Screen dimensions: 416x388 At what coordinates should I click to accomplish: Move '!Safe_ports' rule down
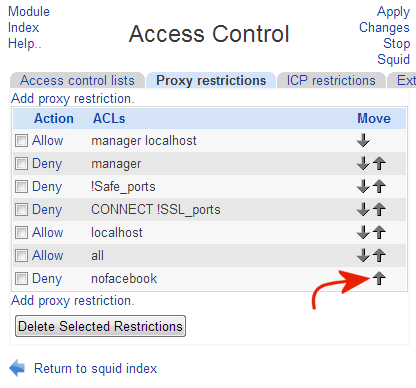coord(363,186)
